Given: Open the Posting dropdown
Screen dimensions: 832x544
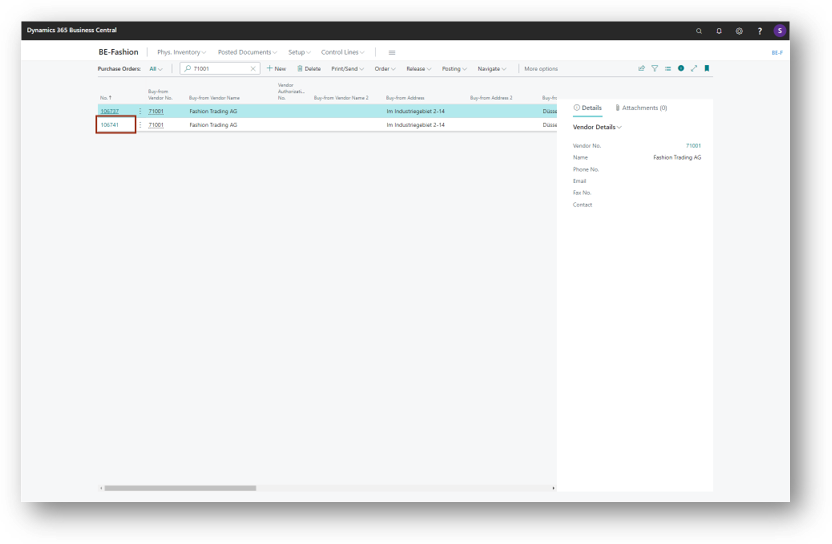Looking at the screenshot, I should 454,68.
